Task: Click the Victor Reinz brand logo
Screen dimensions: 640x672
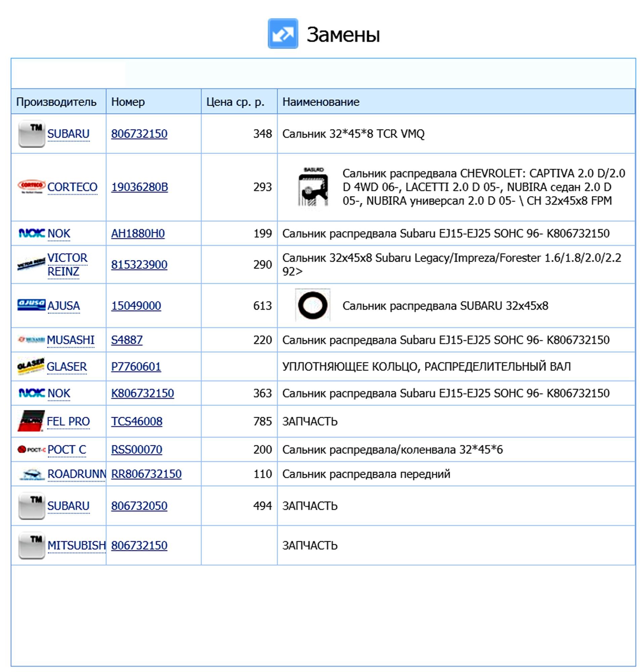Action: pyautogui.click(x=31, y=264)
